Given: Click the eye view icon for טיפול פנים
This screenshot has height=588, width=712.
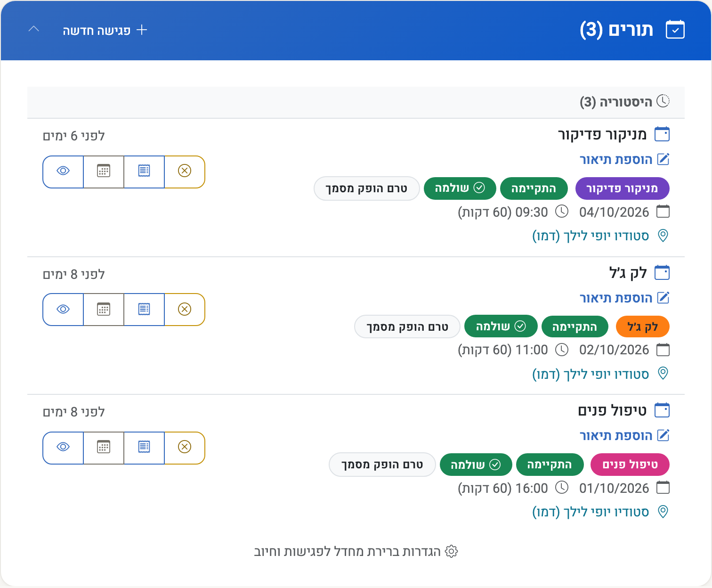Looking at the screenshot, I should pyautogui.click(x=63, y=447).
